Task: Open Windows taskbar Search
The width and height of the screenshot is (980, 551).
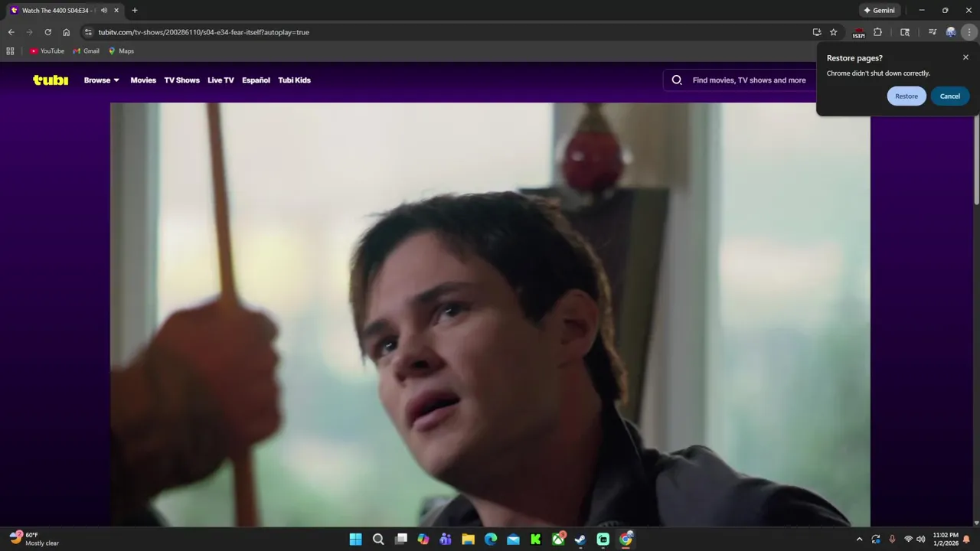Action: coord(378,540)
